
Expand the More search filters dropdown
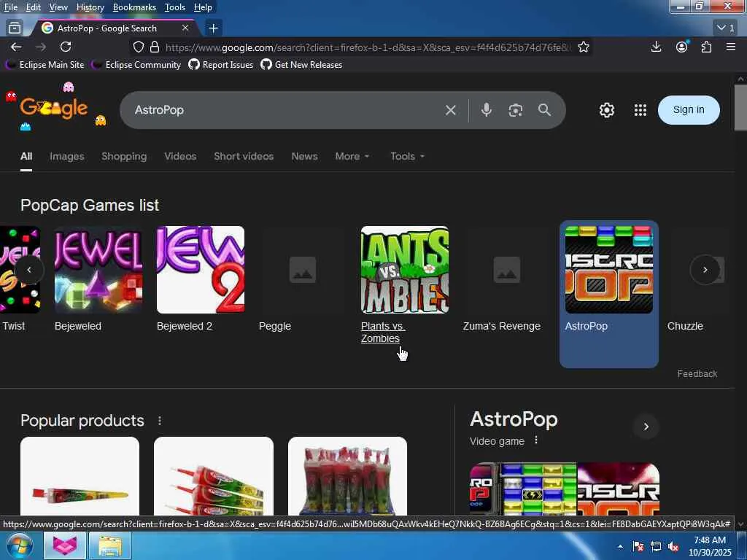352,156
